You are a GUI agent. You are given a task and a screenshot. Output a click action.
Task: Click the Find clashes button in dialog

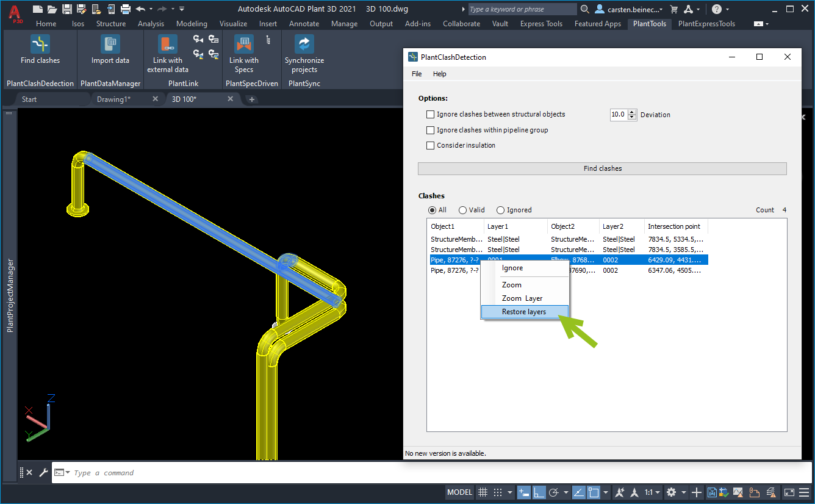(x=602, y=168)
